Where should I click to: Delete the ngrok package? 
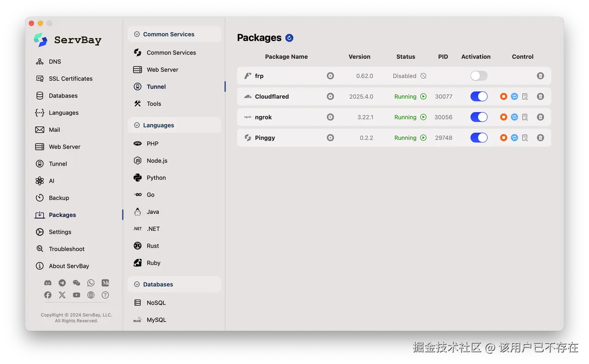(541, 117)
